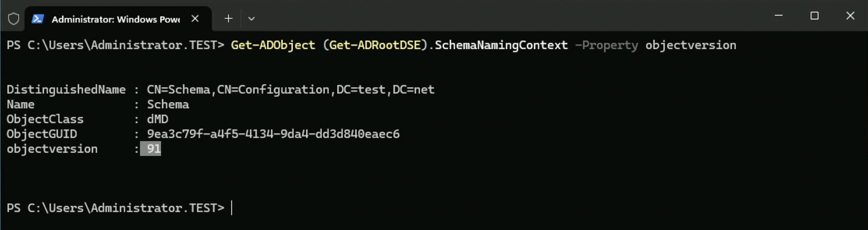The width and height of the screenshot is (868, 230).
Task: Click the Name value Schema
Action: click(x=168, y=104)
